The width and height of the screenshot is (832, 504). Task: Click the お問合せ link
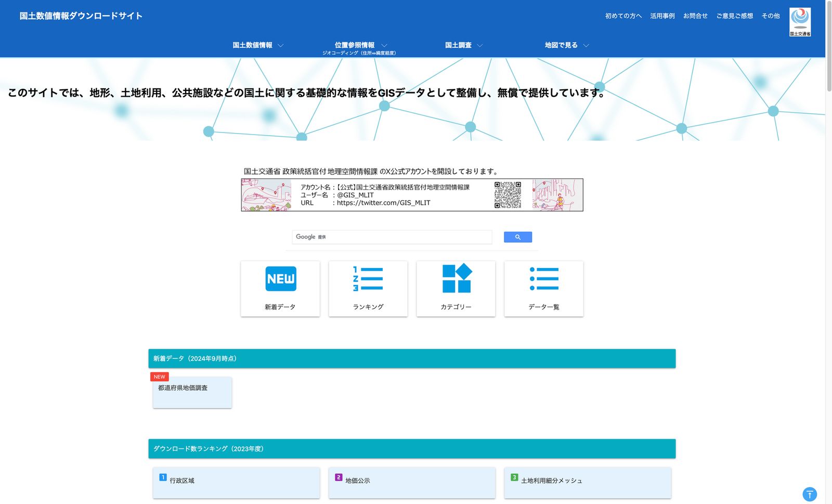(x=695, y=16)
